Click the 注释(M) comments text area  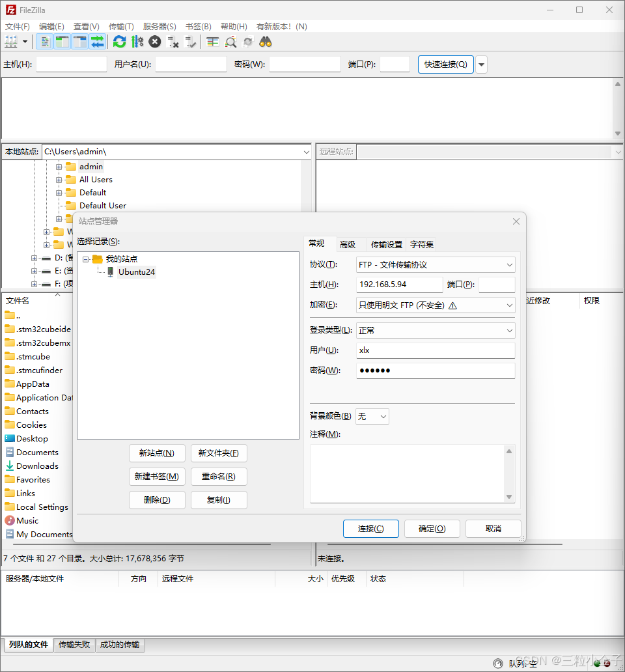pyautogui.click(x=408, y=473)
